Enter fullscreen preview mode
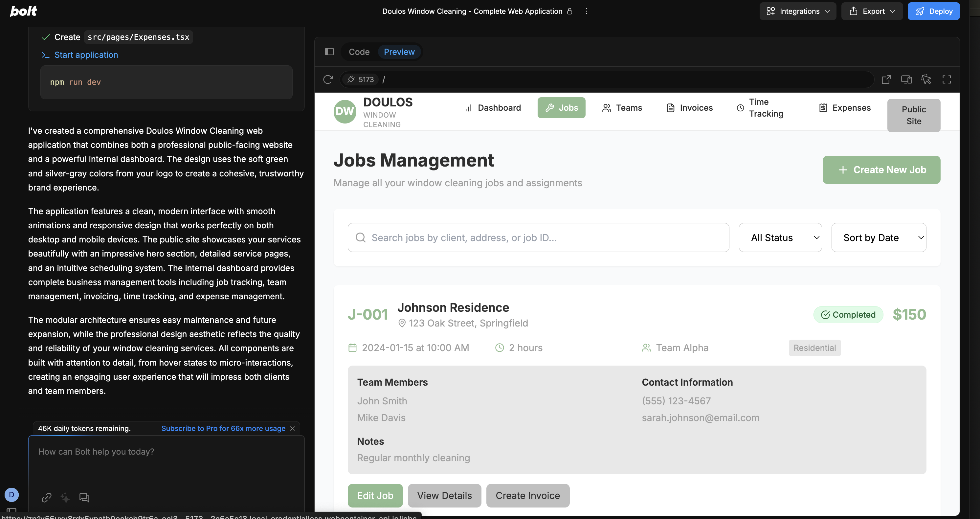Image resolution: width=980 pixels, height=519 pixels. click(x=947, y=79)
